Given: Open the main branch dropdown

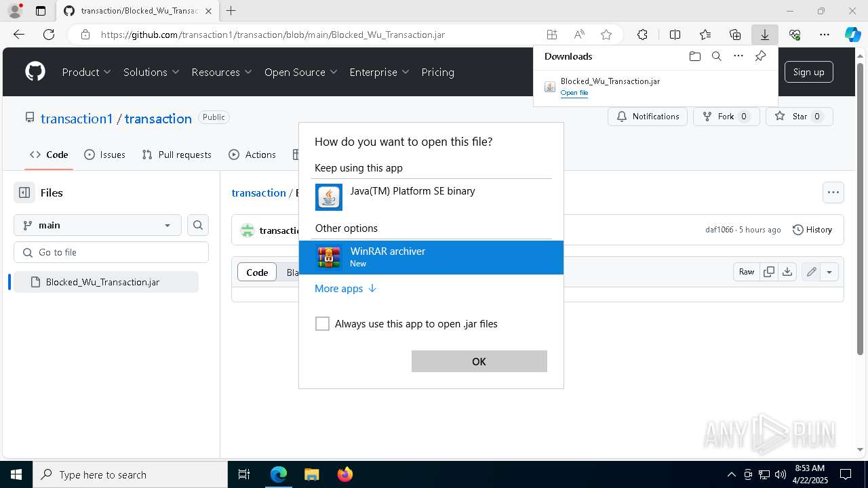Looking at the screenshot, I should point(98,225).
